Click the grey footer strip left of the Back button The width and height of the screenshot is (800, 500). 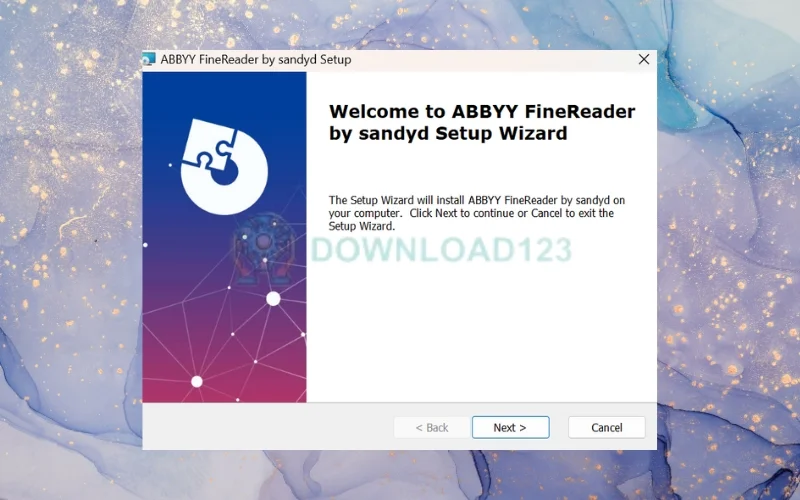268,427
